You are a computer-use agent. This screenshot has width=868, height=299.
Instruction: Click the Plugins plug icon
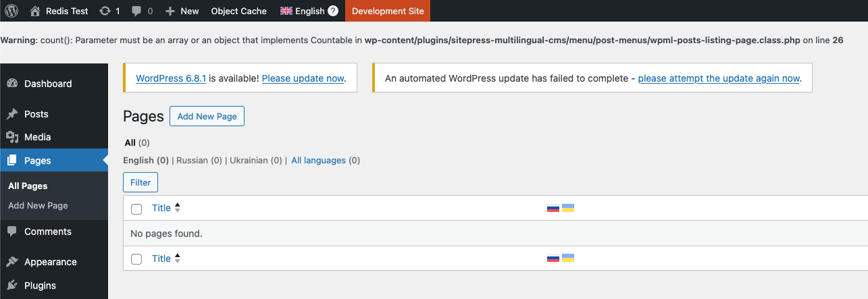12,286
